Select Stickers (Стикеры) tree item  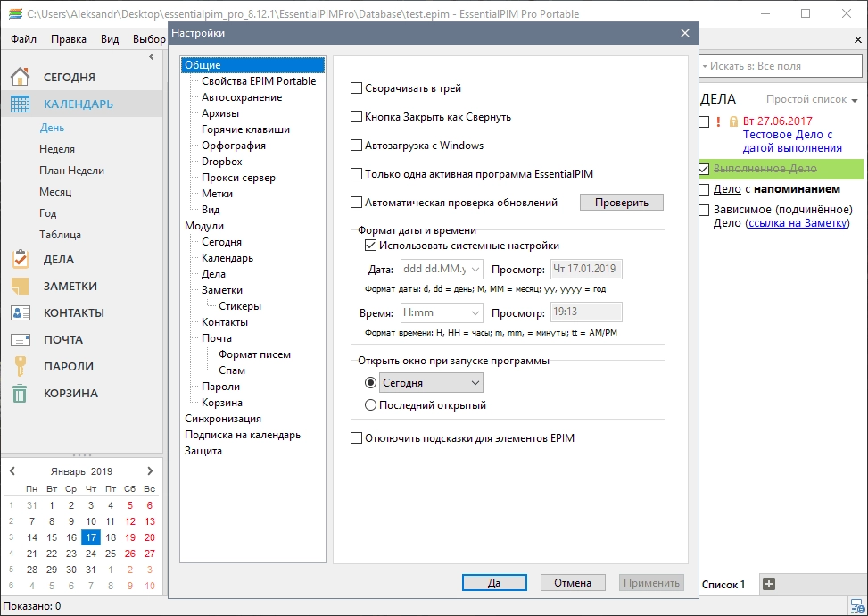coord(240,306)
